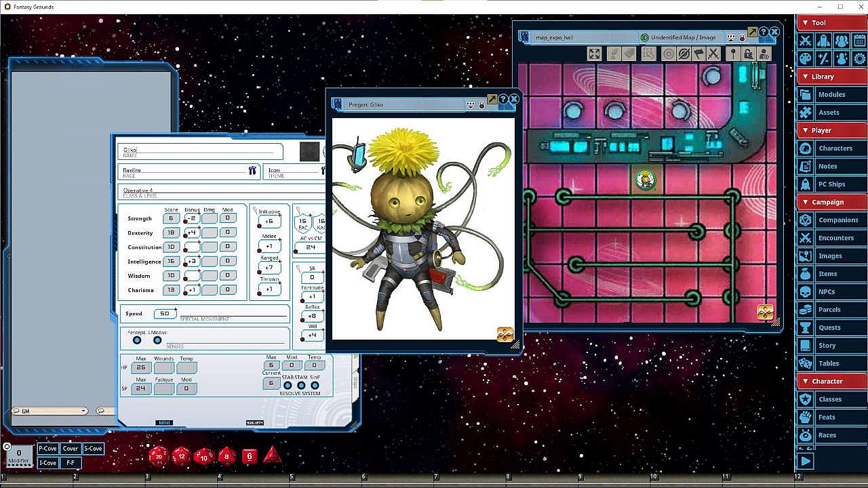Viewport: 868px width, 488px height.
Task: Open the color palette tool icon
Action: click(806, 59)
